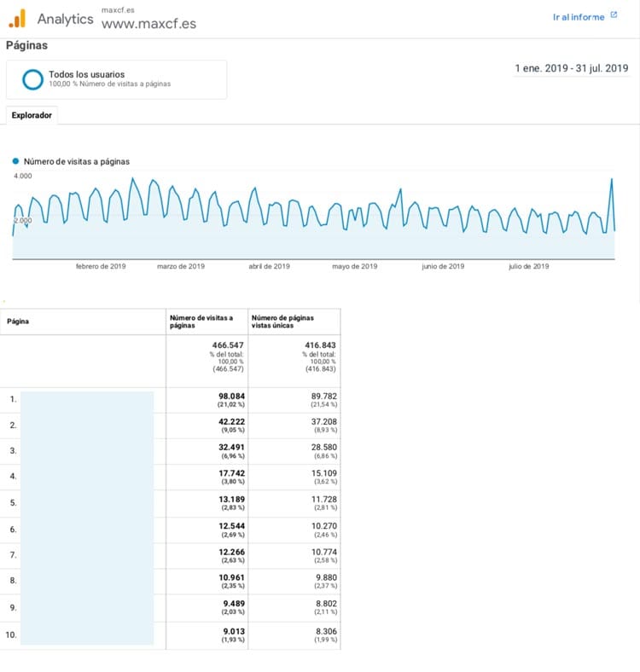Click the www.maxcf.es property name
Viewport: 640px width, 672px height.
[148, 24]
